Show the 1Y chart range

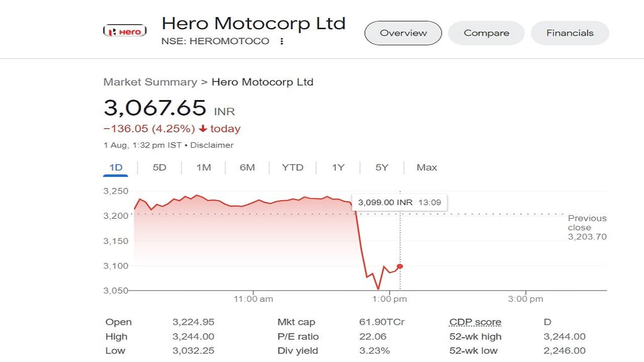338,167
